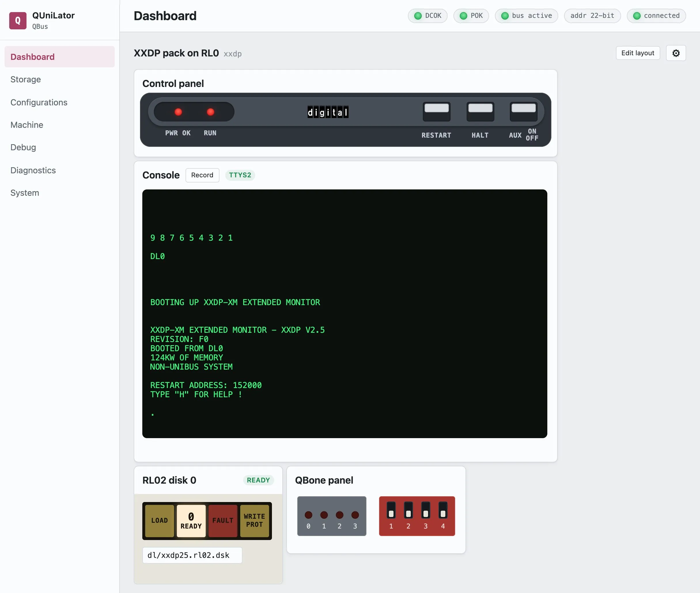This screenshot has width=700, height=593.
Task: Click the PWR OK red LED
Action: coord(178,112)
